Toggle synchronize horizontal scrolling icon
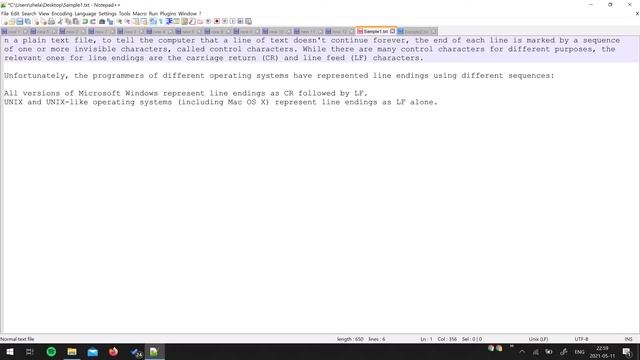 (x=144, y=21)
